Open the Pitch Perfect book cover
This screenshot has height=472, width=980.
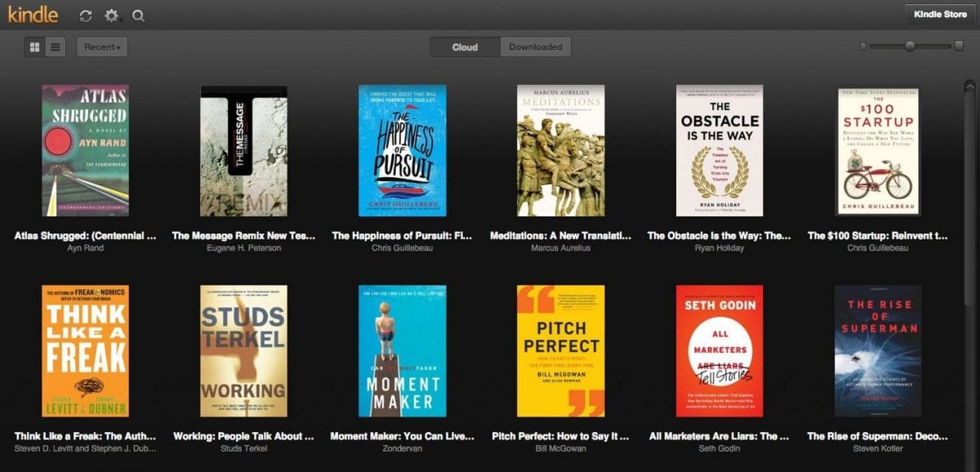(560, 351)
